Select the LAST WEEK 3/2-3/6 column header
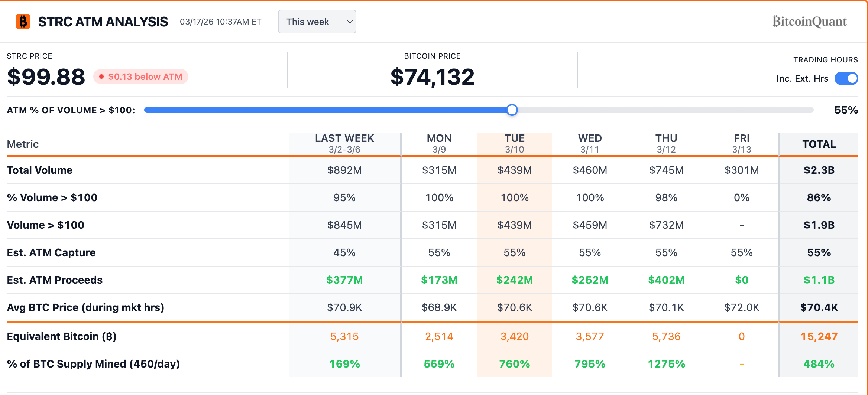The width and height of the screenshot is (868, 395). [x=344, y=143]
